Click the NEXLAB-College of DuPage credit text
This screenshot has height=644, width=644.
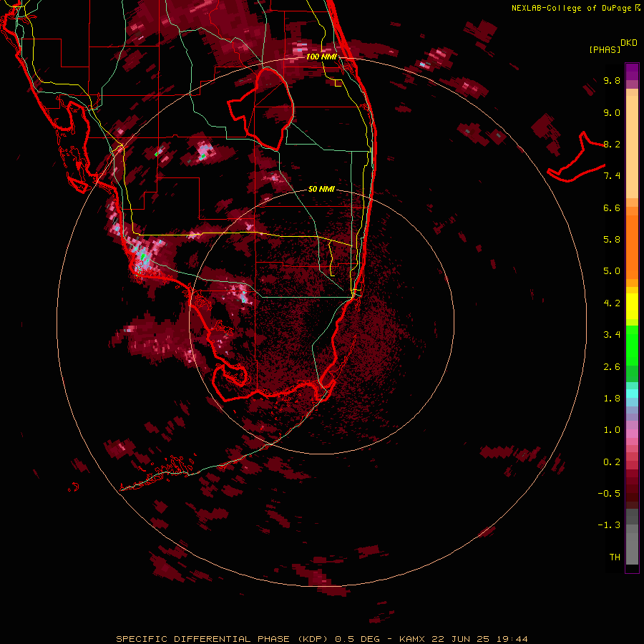(575, 8)
